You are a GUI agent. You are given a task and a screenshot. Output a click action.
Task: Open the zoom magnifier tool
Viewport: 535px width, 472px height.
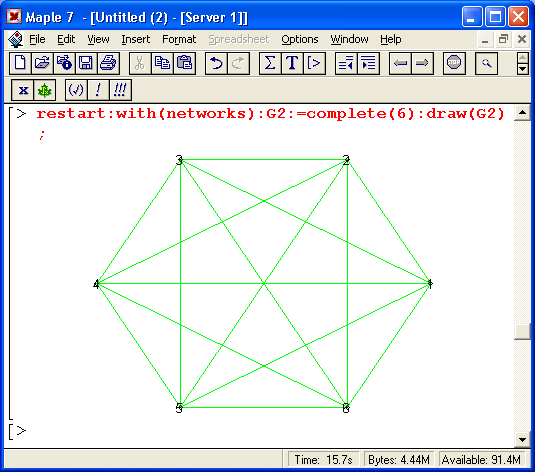pos(486,63)
